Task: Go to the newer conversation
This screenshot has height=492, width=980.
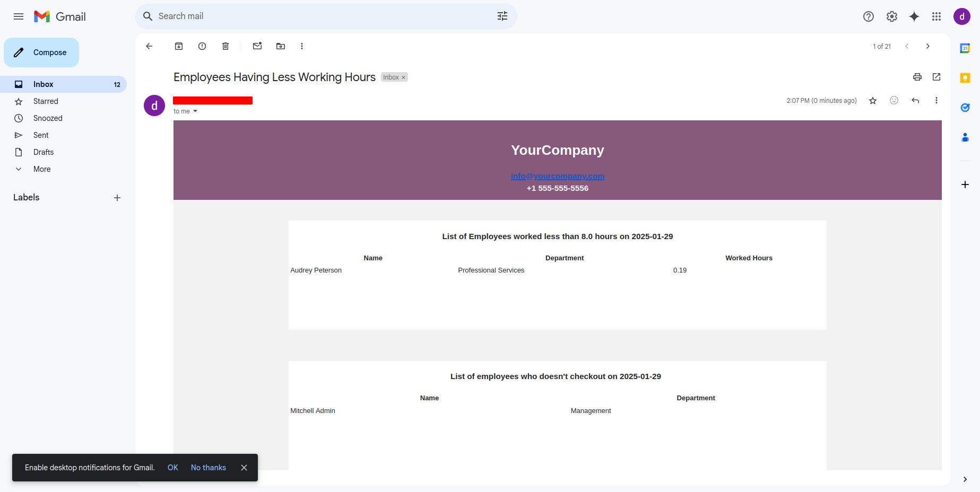Action: [x=907, y=46]
